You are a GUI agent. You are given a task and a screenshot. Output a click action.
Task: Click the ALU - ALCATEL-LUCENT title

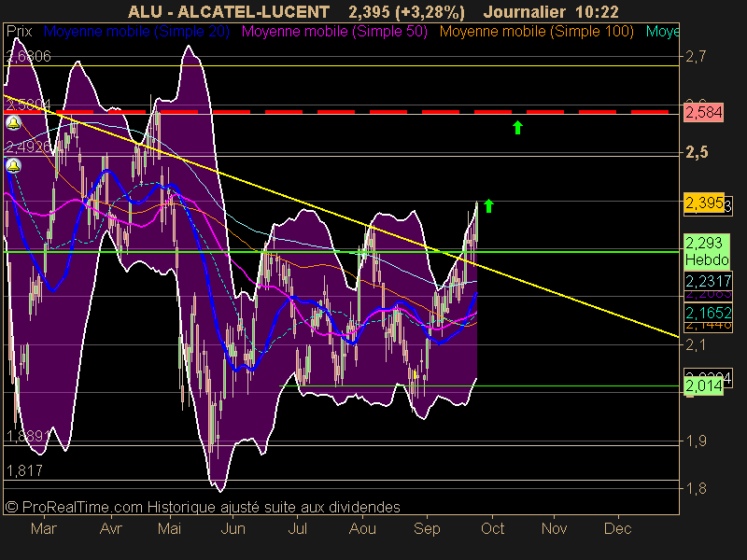(x=229, y=11)
